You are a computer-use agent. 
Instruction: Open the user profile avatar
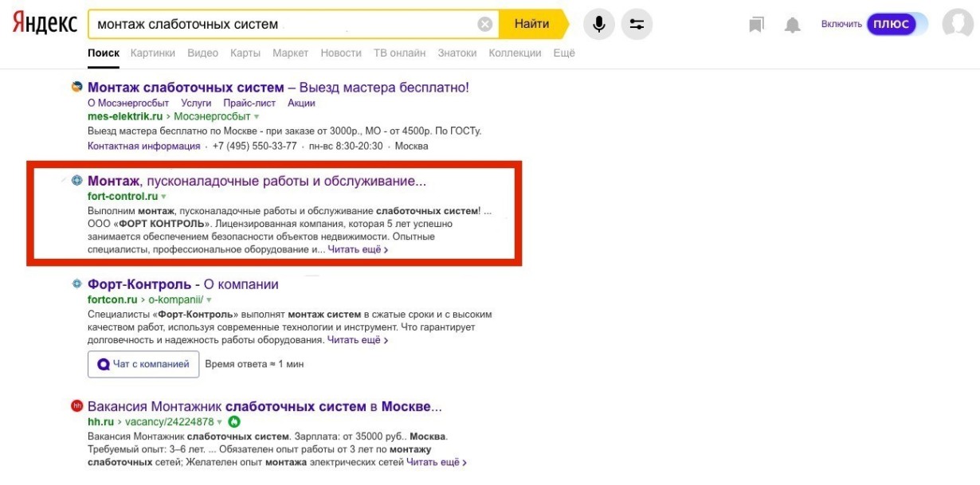[x=957, y=24]
